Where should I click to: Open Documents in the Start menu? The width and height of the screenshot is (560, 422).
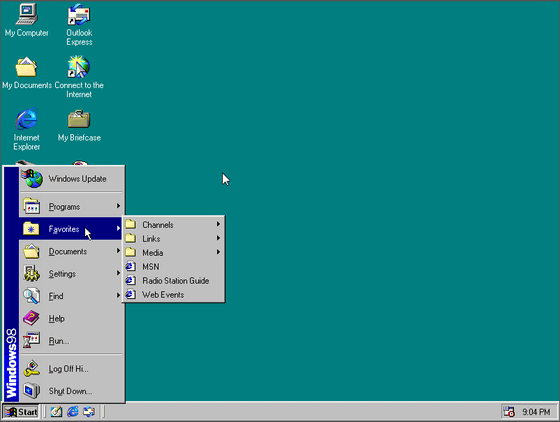[71, 251]
